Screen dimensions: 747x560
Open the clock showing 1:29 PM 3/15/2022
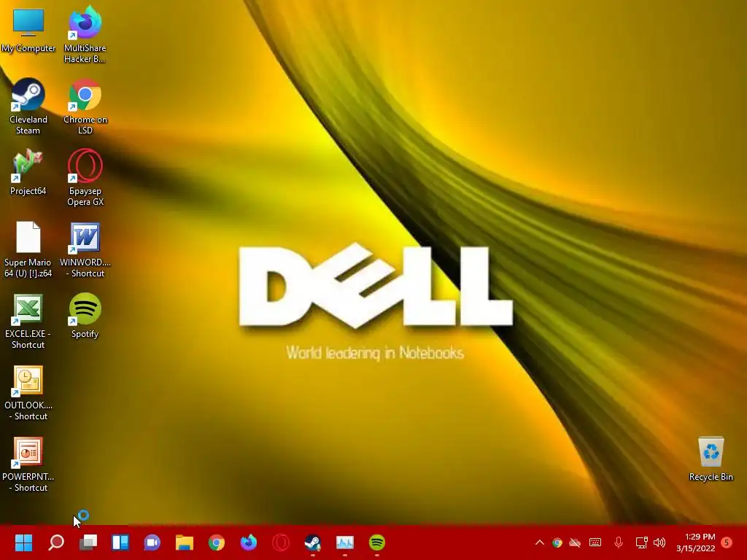tap(695, 542)
